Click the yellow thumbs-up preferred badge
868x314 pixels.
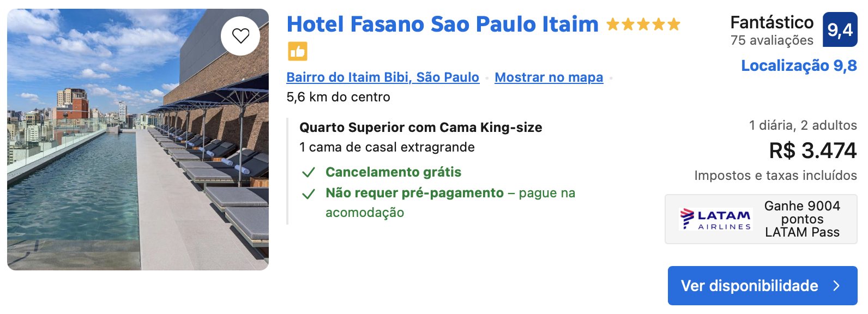pyautogui.click(x=298, y=51)
